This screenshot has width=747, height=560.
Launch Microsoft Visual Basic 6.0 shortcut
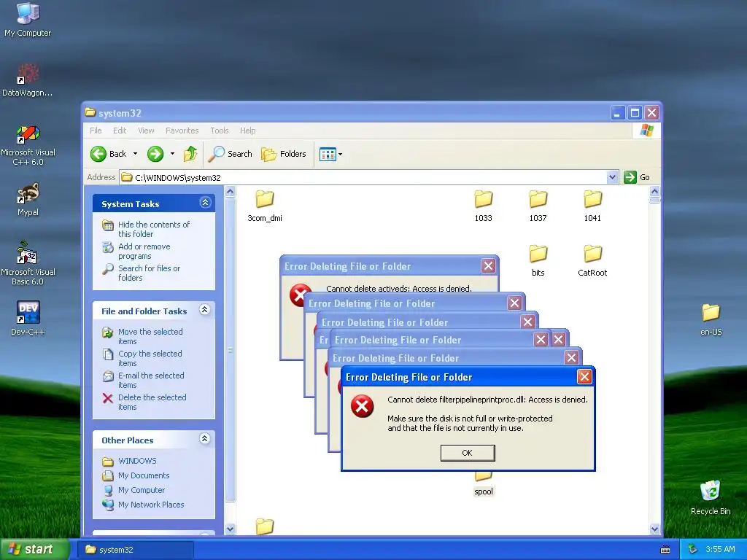click(x=28, y=263)
